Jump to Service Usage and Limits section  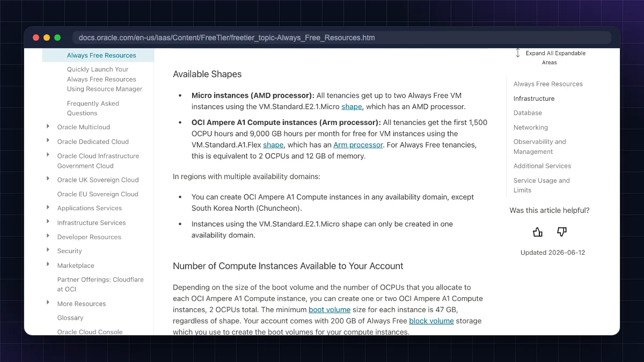point(541,185)
